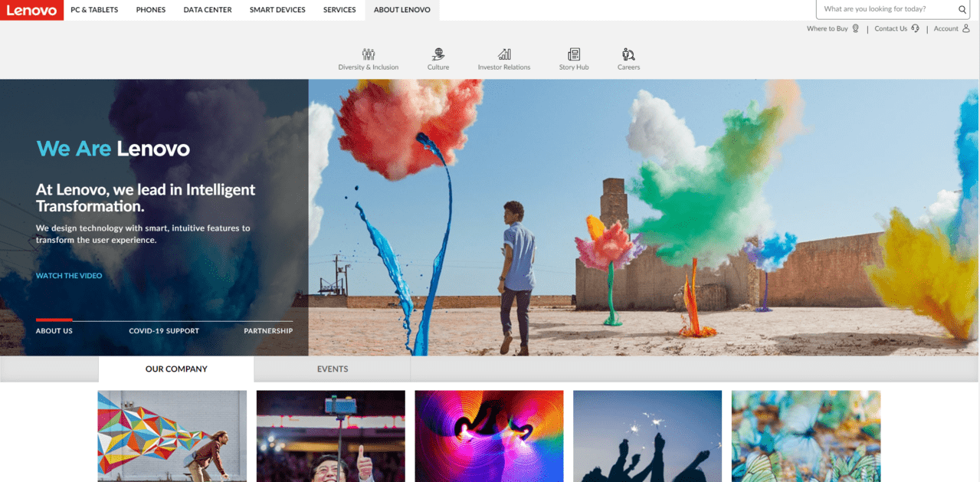Click the We Are Lenovo heading

[113, 149]
